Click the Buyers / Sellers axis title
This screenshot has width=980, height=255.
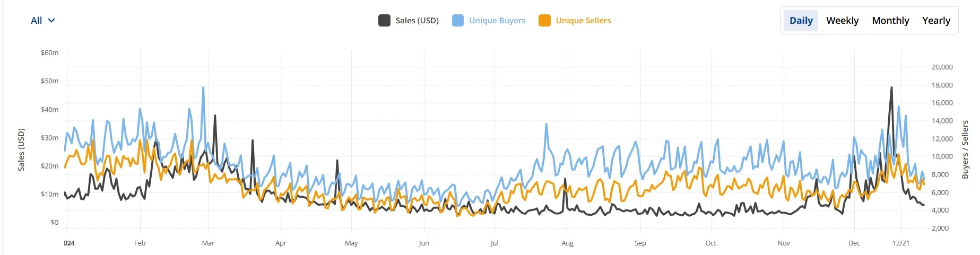(x=965, y=149)
